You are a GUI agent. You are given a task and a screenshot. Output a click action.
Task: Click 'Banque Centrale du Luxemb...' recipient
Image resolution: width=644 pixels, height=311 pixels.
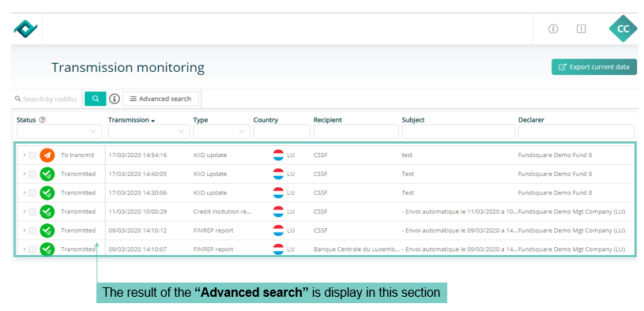(356, 249)
